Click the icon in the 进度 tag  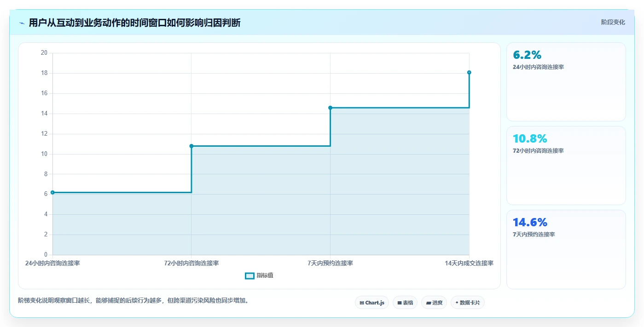click(429, 303)
